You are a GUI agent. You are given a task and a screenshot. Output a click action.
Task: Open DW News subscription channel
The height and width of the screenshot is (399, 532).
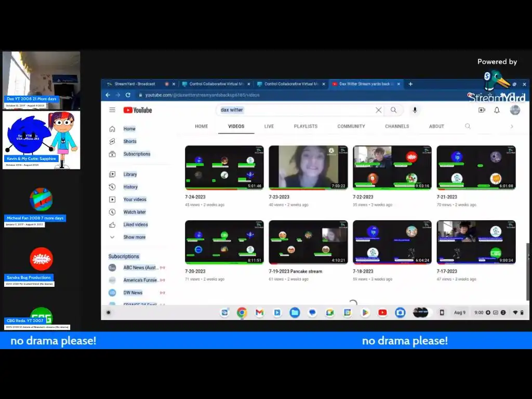coord(137,293)
